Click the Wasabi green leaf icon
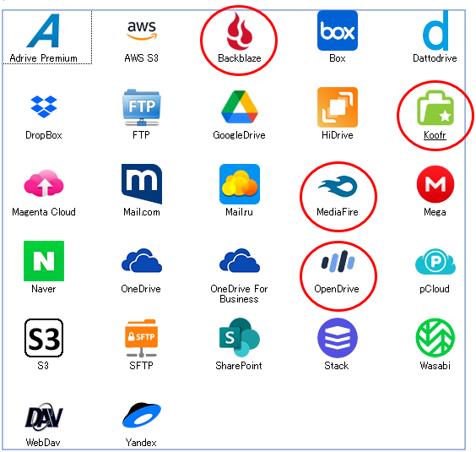The width and height of the screenshot is (476, 452). tap(435, 338)
